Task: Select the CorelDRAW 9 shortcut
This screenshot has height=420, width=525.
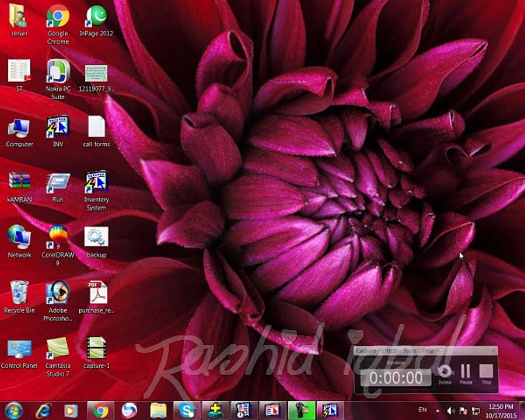Action: point(58,245)
